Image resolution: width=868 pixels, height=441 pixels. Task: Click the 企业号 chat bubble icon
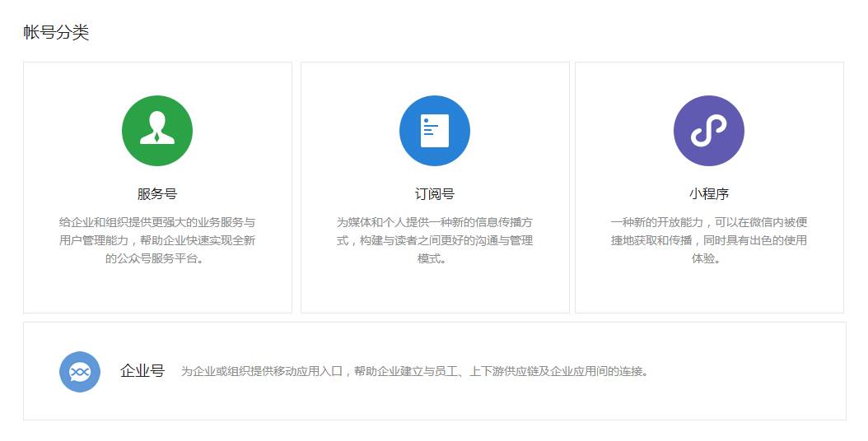(x=80, y=372)
